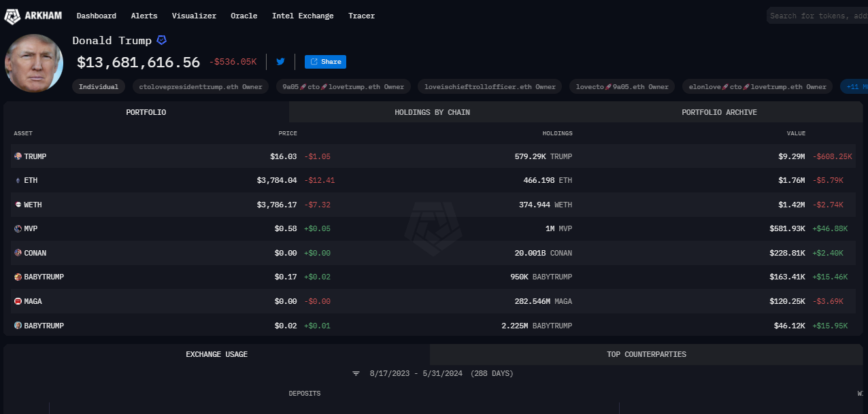Click the Individual tag
This screenshot has width=868, height=414.
pyautogui.click(x=99, y=86)
